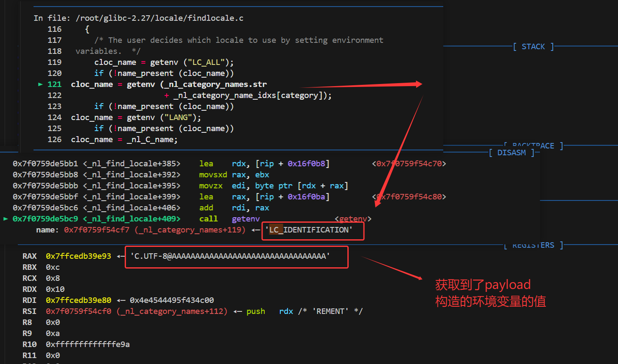Select the DISASM panel header
618x364 pixels.
click(512, 153)
